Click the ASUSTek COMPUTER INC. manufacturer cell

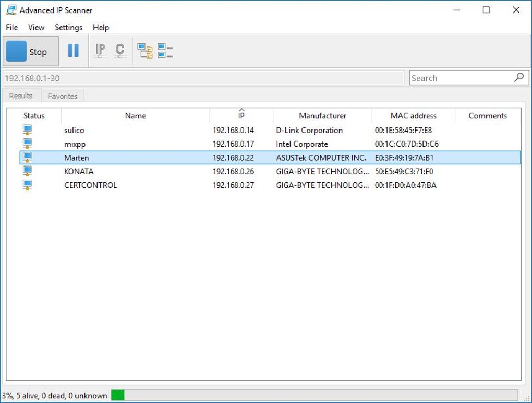pos(321,158)
